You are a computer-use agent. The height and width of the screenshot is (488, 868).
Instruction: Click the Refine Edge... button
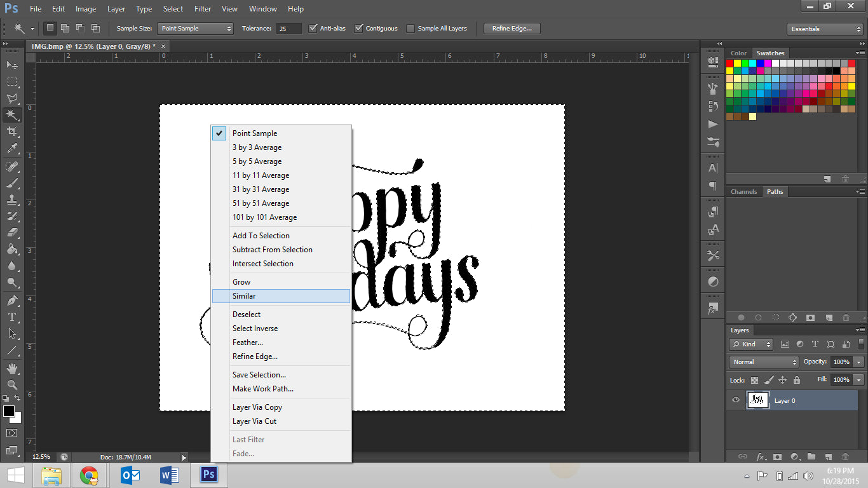pos(512,29)
